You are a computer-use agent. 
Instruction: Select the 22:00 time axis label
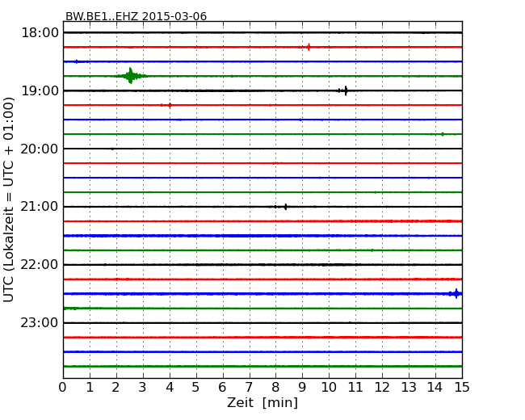click(40, 265)
